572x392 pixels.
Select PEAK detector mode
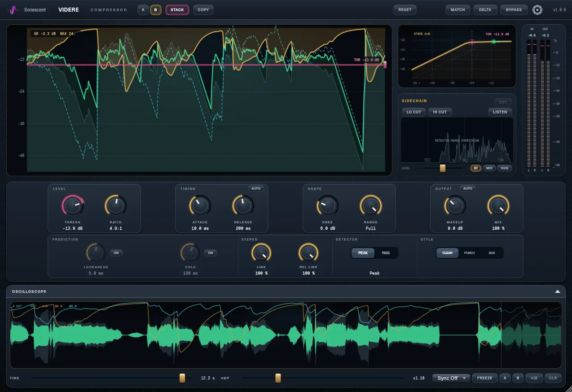pyautogui.click(x=363, y=253)
